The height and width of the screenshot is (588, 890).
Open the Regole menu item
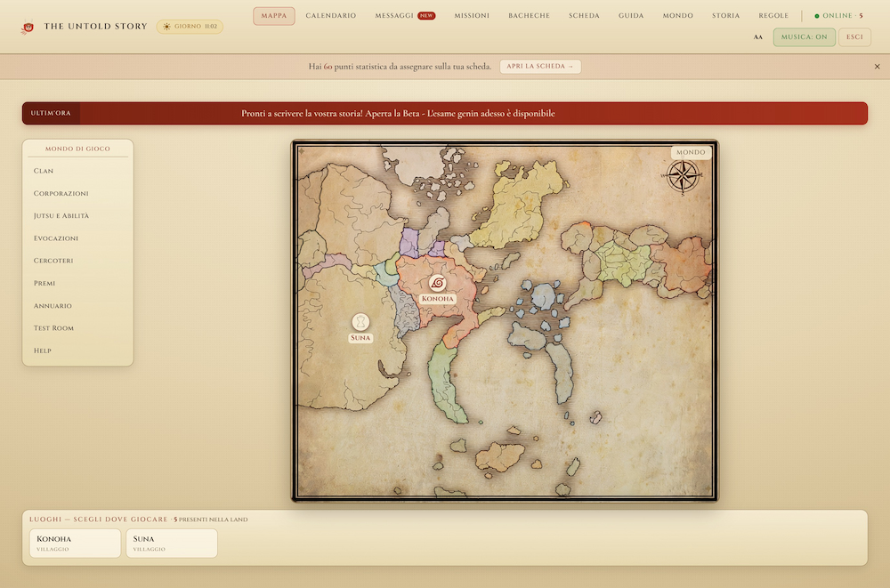click(x=773, y=16)
